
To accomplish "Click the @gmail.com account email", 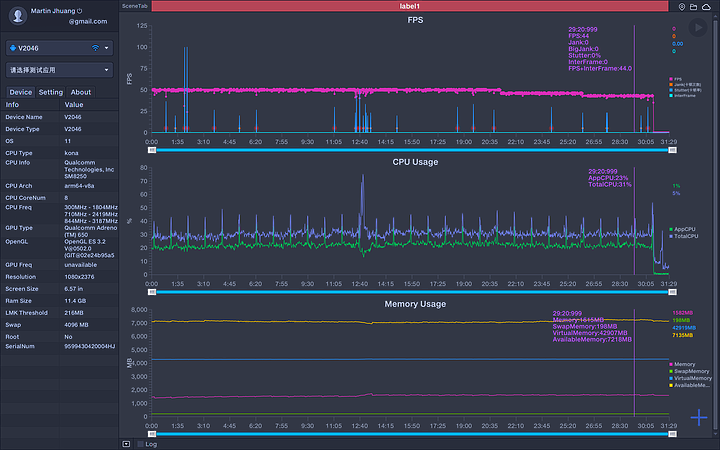I will pyautogui.click(x=88, y=21).
